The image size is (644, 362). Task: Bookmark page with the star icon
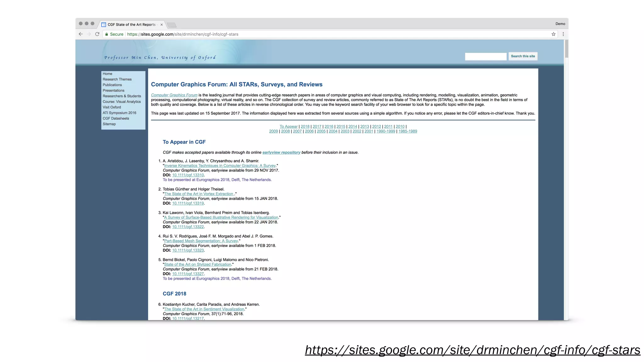tap(553, 34)
